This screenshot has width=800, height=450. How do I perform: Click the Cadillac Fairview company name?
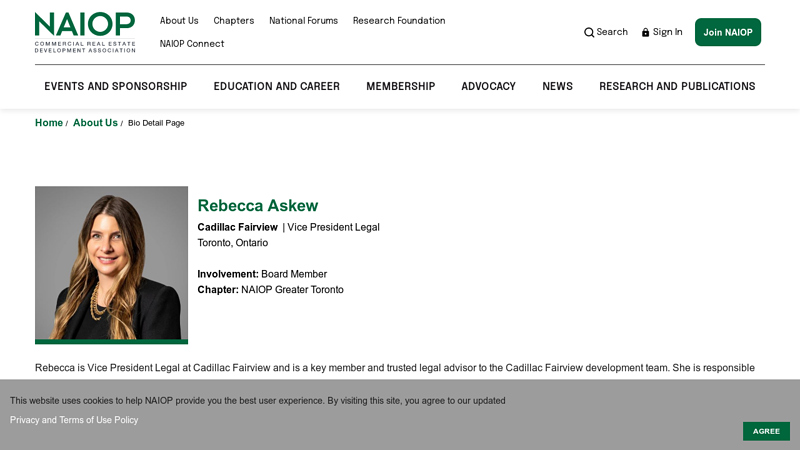coord(237,228)
